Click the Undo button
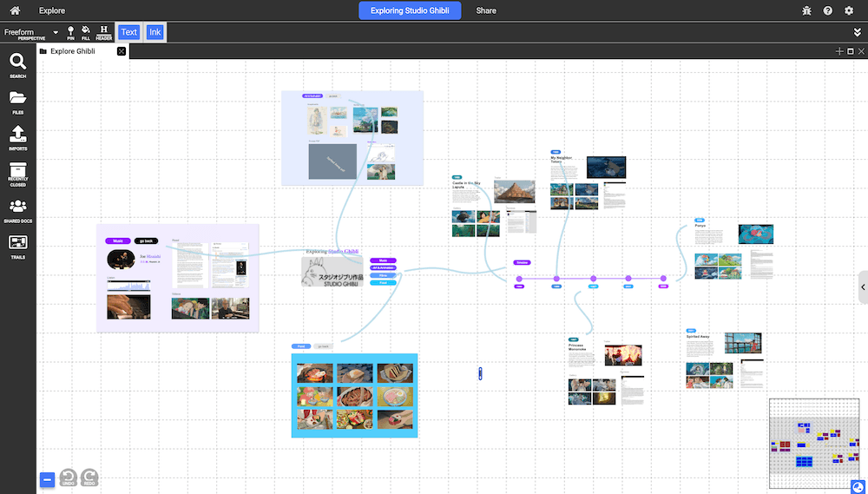Image resolution: width=868 pixels, height=494 pixels. tap(68, 478)
